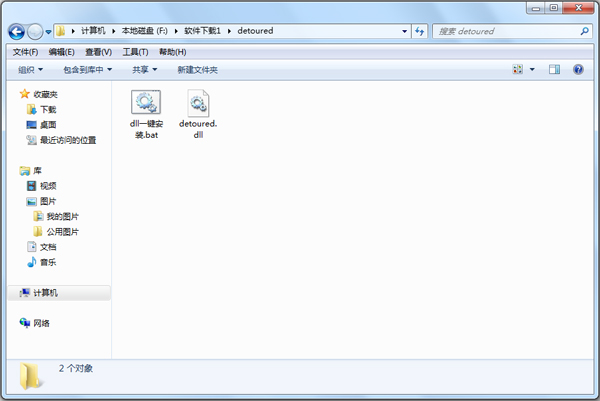
Task: Open 音乐 library in the sidebar
Action: point(48,262)
